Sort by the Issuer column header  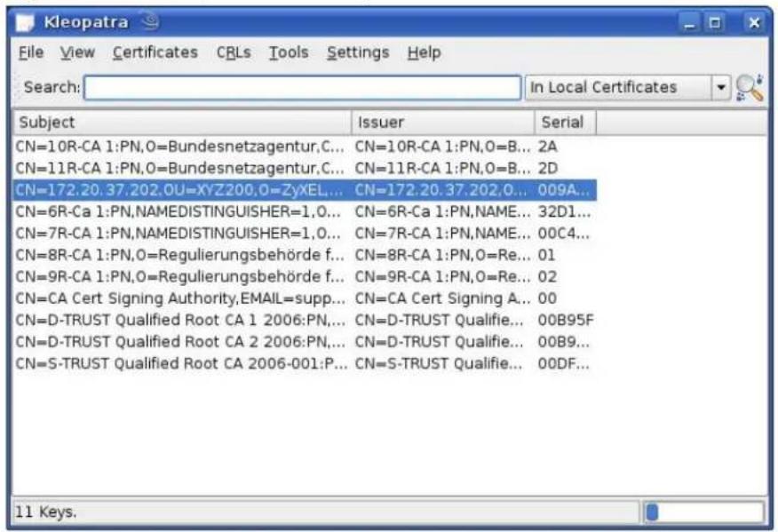(443, 122)
